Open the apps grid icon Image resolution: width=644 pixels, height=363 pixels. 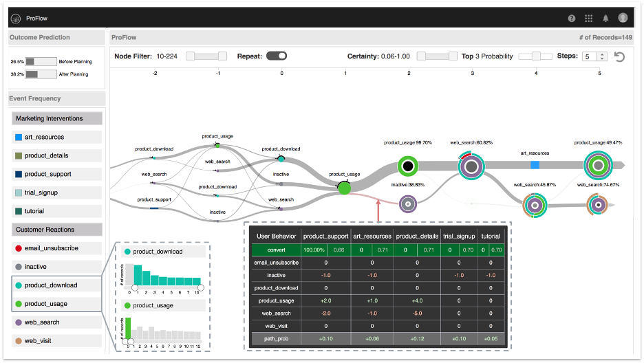[x=588, y=19]
